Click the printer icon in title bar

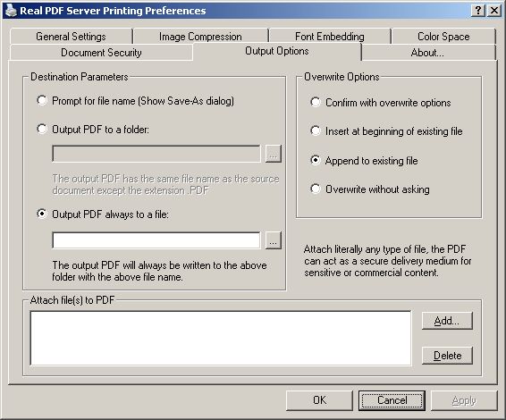pyautogui.click(x=11, y=11)
